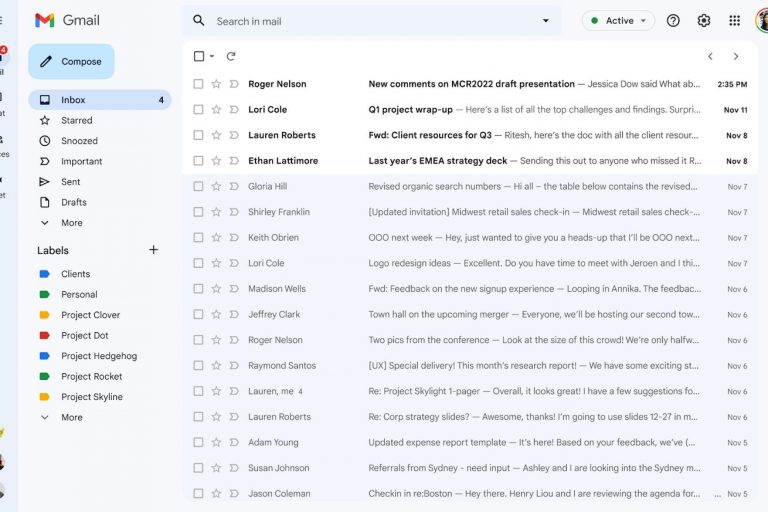
Task: Check the box beside Lauren Roberts' Fwd email
Action: [x=198, y=135]
